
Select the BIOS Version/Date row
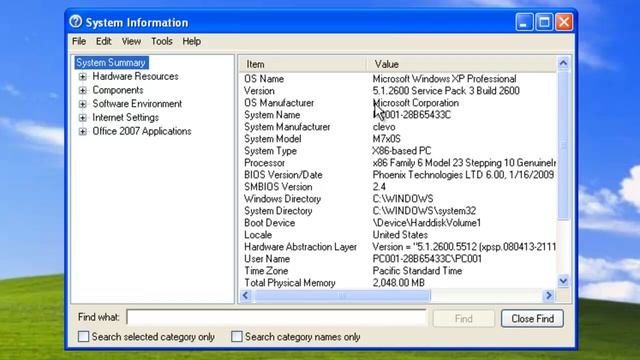[397, 175]
